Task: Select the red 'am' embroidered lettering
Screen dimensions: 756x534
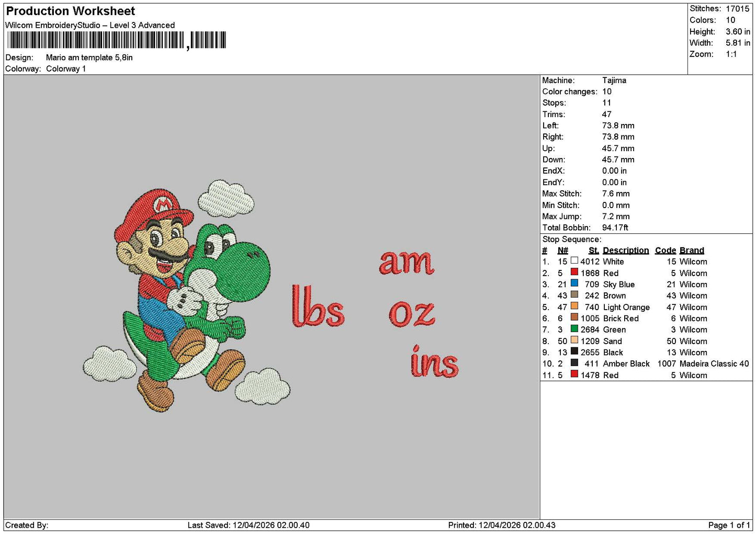Action: [x=407, y=263]
